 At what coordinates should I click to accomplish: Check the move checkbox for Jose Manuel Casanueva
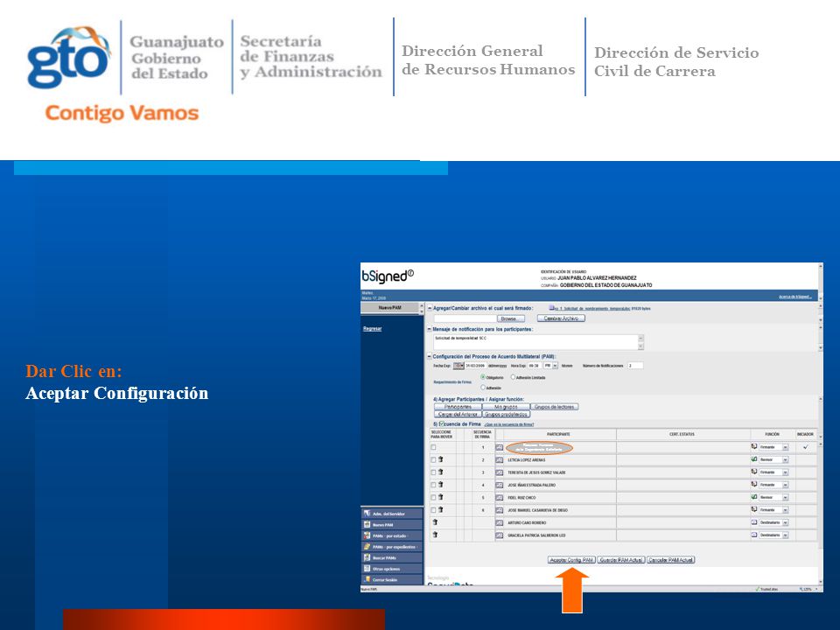click(x=433, y=510)
